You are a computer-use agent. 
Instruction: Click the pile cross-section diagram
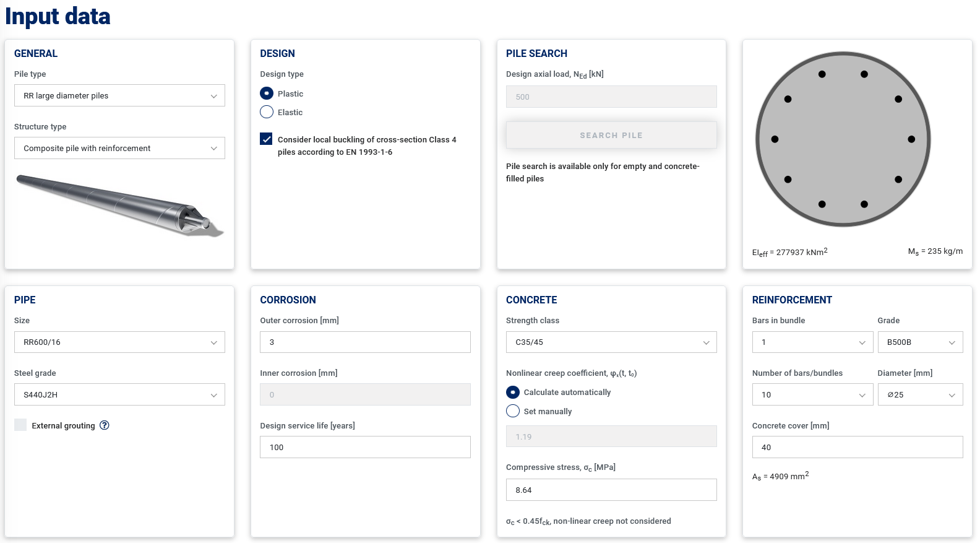point(843,139)
